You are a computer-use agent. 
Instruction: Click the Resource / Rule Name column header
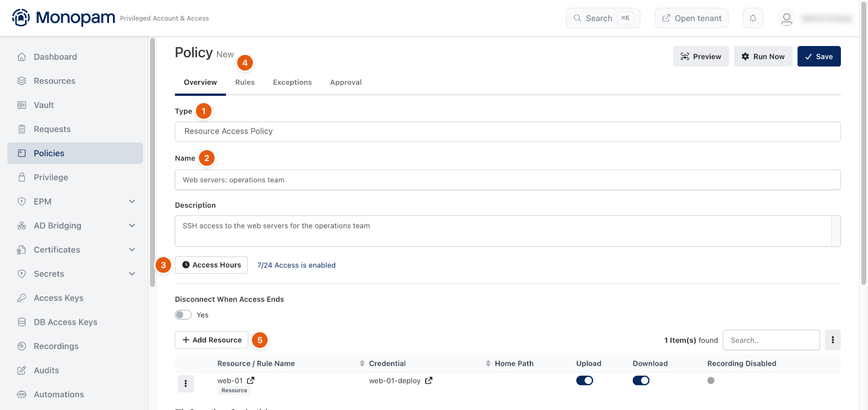(x=256, y=363)
